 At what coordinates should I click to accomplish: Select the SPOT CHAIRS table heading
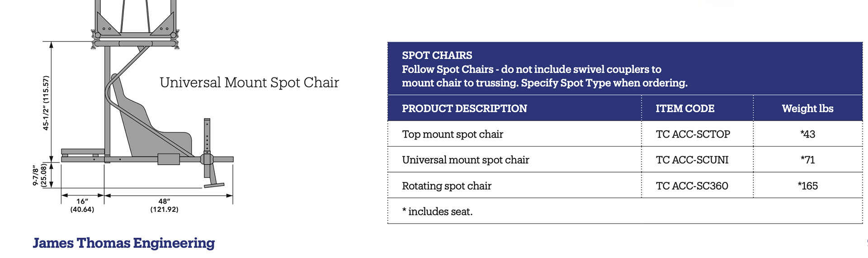coord(437,55)
